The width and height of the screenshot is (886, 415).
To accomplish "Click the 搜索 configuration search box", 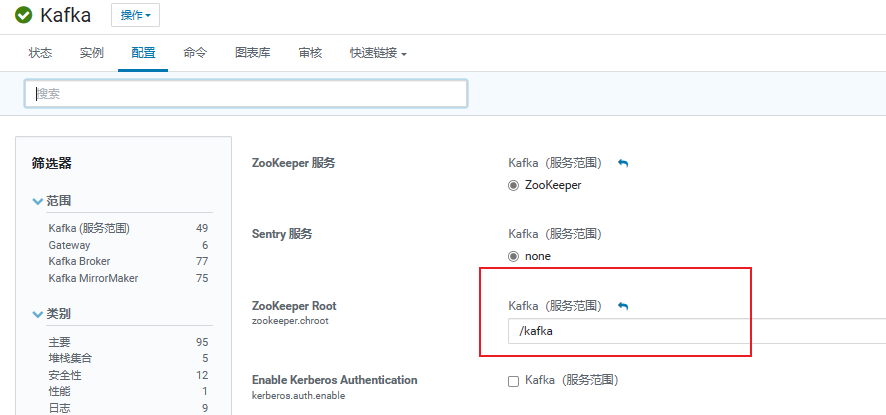I will click(x=246, y=93).
